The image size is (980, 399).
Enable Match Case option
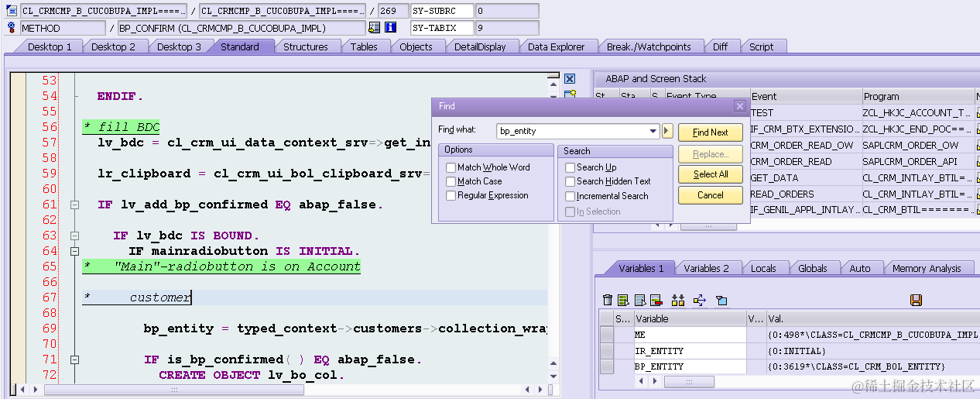451,181
